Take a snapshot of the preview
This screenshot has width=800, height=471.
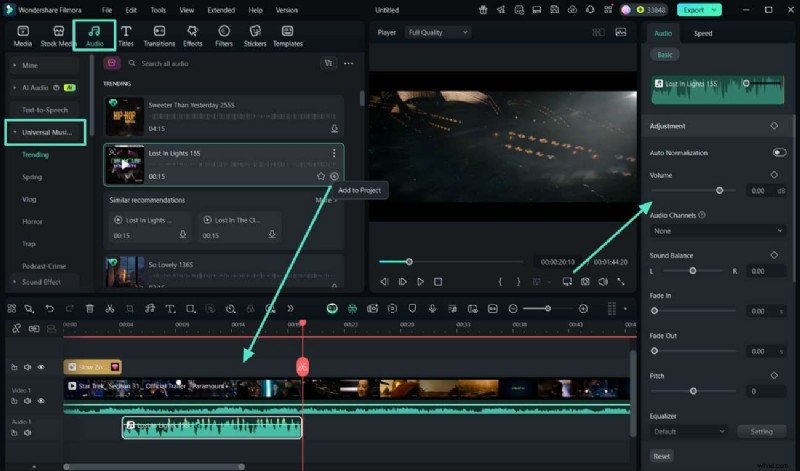(585, 282)
